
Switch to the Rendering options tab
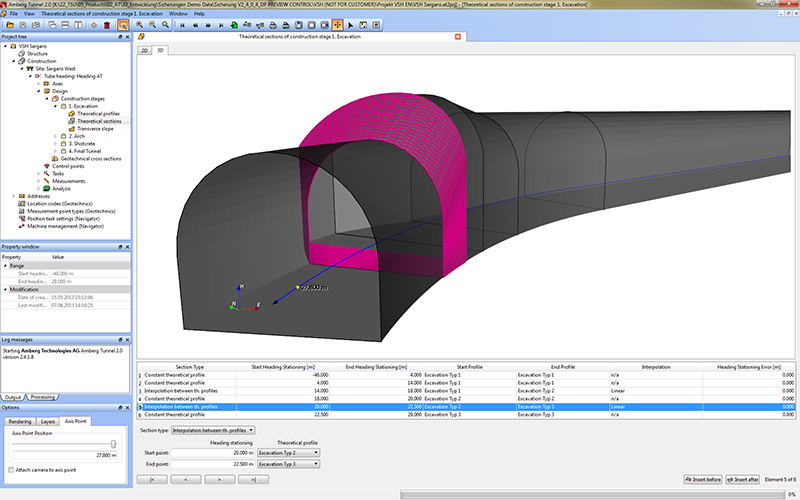tap(20, 422)
